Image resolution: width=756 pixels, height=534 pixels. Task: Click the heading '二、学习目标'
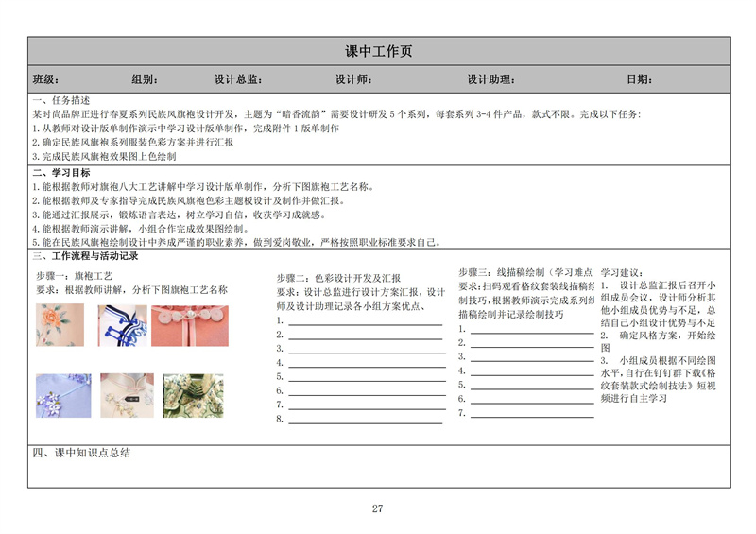tap(61, 173)
